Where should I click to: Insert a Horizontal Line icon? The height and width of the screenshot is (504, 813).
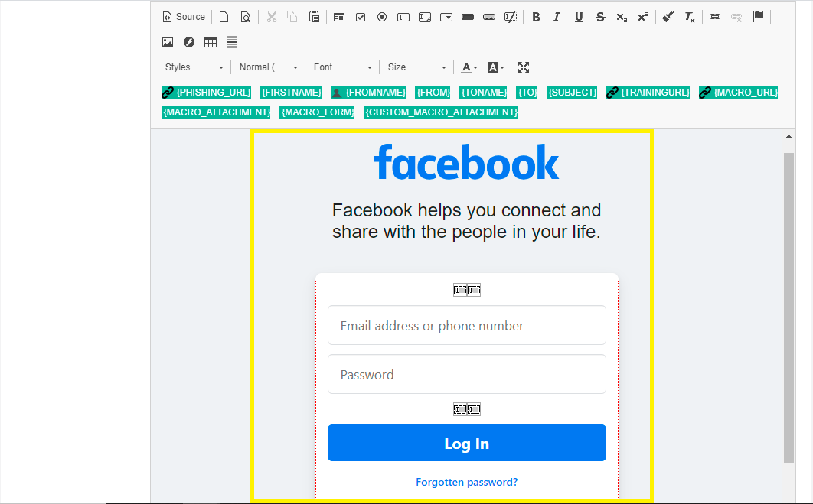point(232,42)
